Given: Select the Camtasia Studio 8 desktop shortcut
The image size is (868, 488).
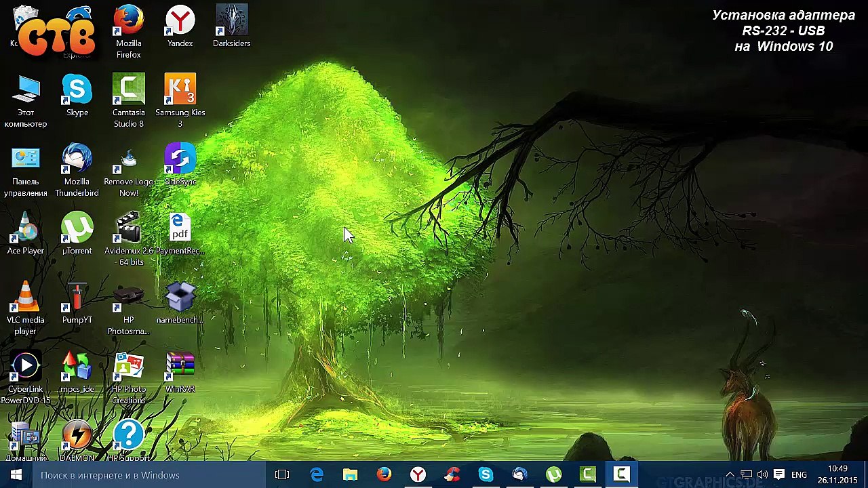Looking at the screenshot, I should coord(128,101).
